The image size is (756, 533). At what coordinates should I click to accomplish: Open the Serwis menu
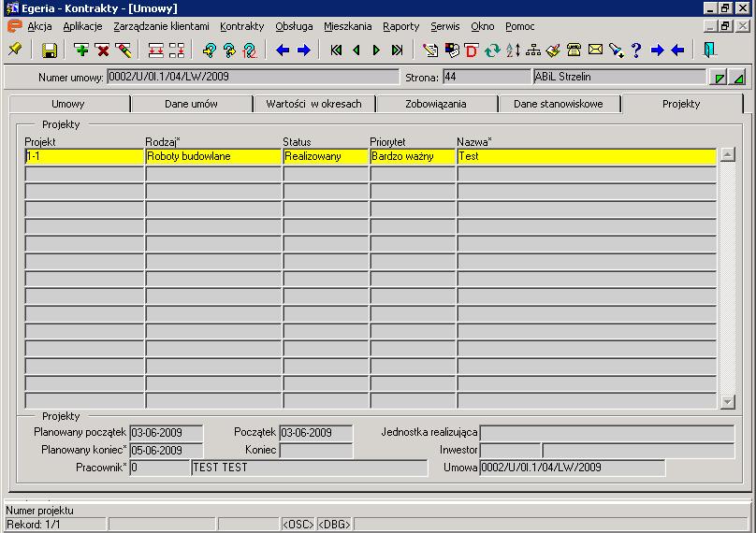tap(445, 26)
